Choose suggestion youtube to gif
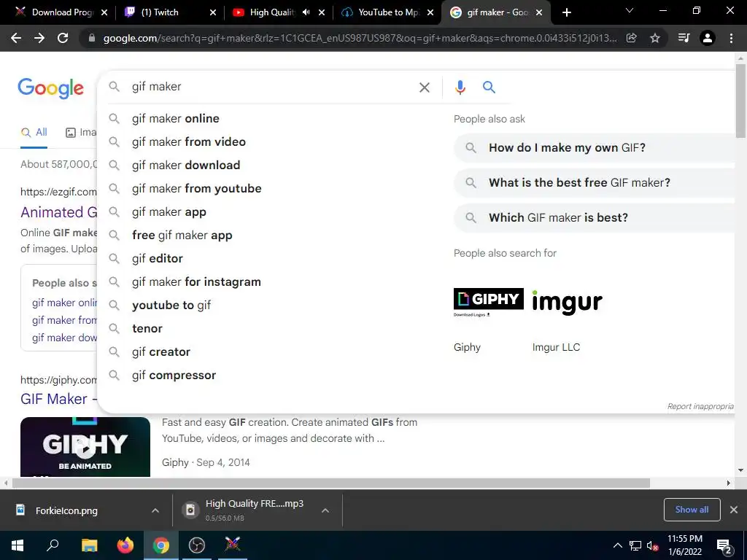The height and width of the screenshot is (560, 747). 171,306
